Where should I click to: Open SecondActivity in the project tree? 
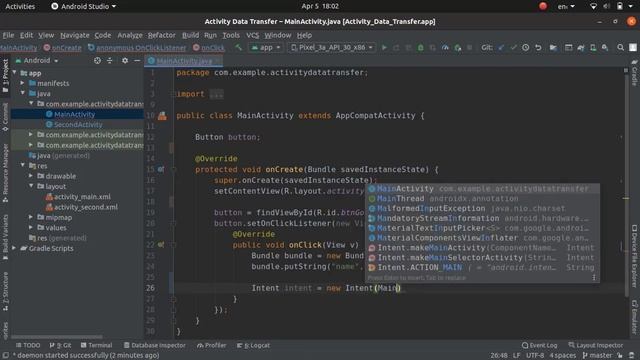coord(78,124)
